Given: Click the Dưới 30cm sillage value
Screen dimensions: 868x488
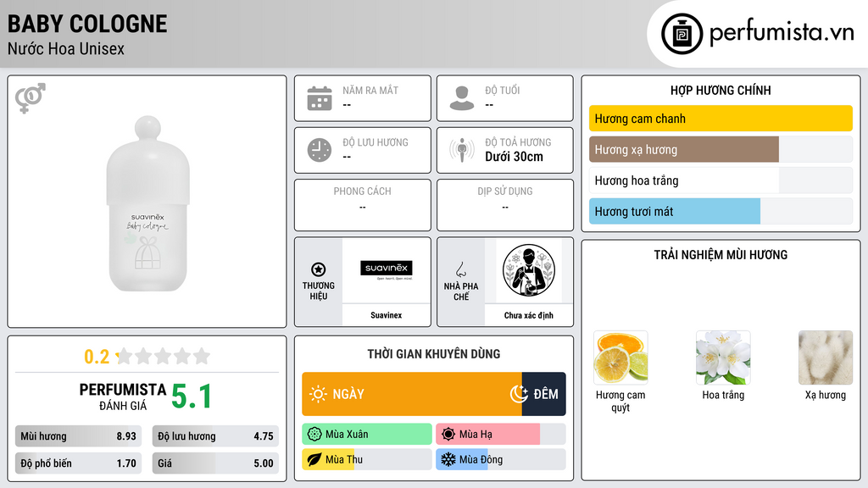Looking at the screenshot, I should click(x=515, y=157).
